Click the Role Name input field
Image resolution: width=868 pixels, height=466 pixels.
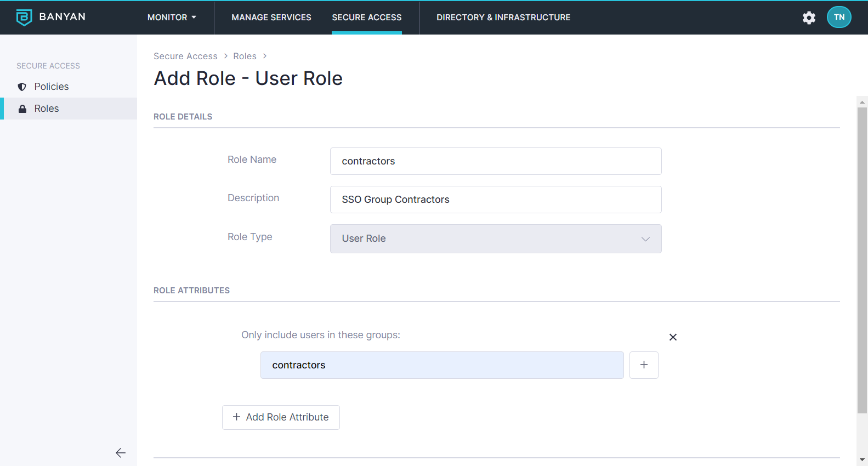[x=496, y=161]
